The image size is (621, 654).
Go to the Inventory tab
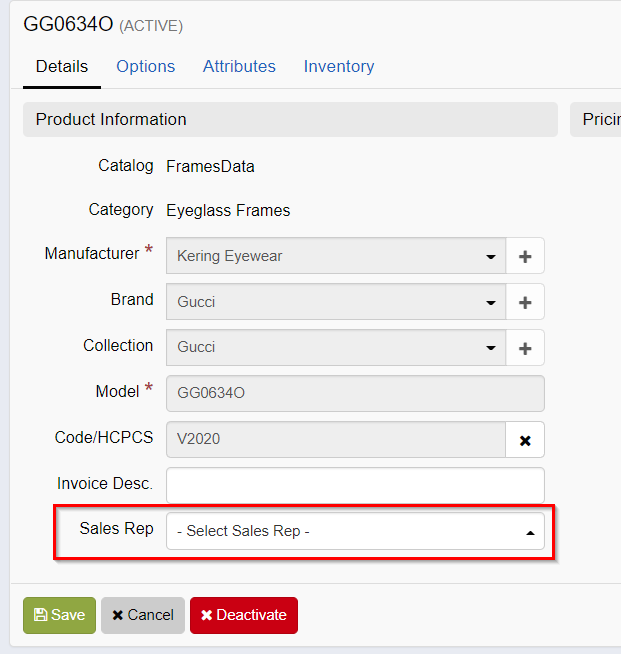click(x=339, y=67)
